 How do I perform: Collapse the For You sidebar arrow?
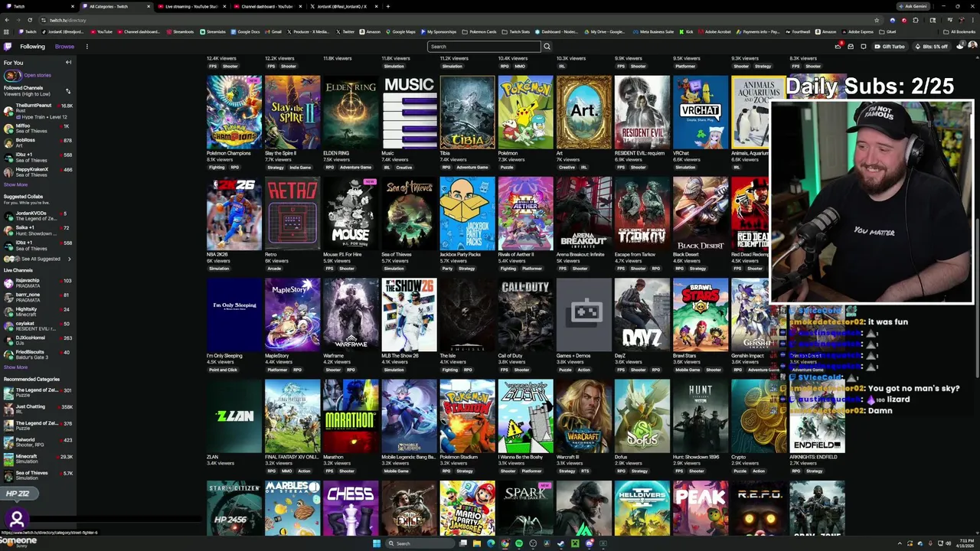[x=68, y=62]
